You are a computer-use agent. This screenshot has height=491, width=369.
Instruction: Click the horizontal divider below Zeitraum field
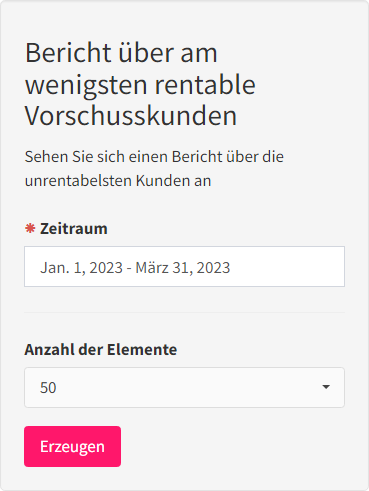pos(184,312)
